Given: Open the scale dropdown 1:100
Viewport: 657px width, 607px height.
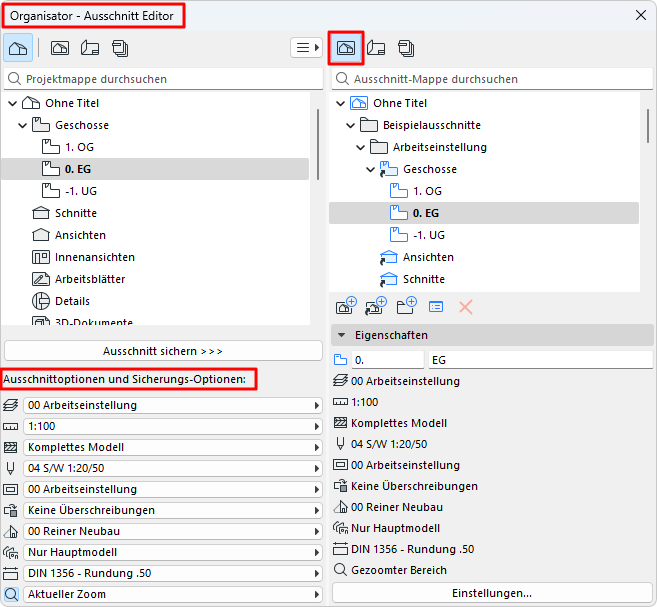Looking at the screenshot, I should pyautogui.click(x=173, y=426).
